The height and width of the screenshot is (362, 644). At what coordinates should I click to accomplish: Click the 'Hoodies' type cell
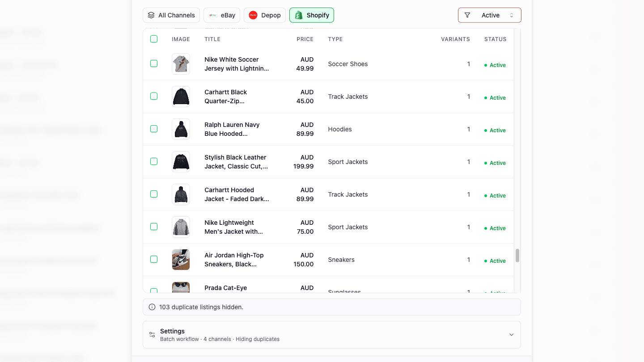(340, 129)
